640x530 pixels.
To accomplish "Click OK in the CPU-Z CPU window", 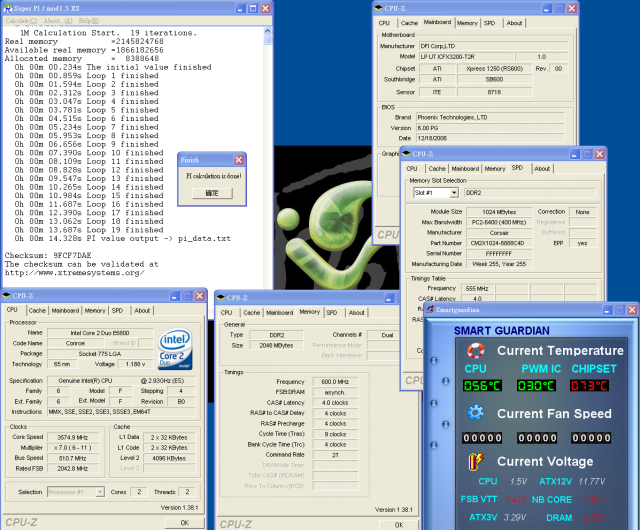I will [x=184, y=523].
